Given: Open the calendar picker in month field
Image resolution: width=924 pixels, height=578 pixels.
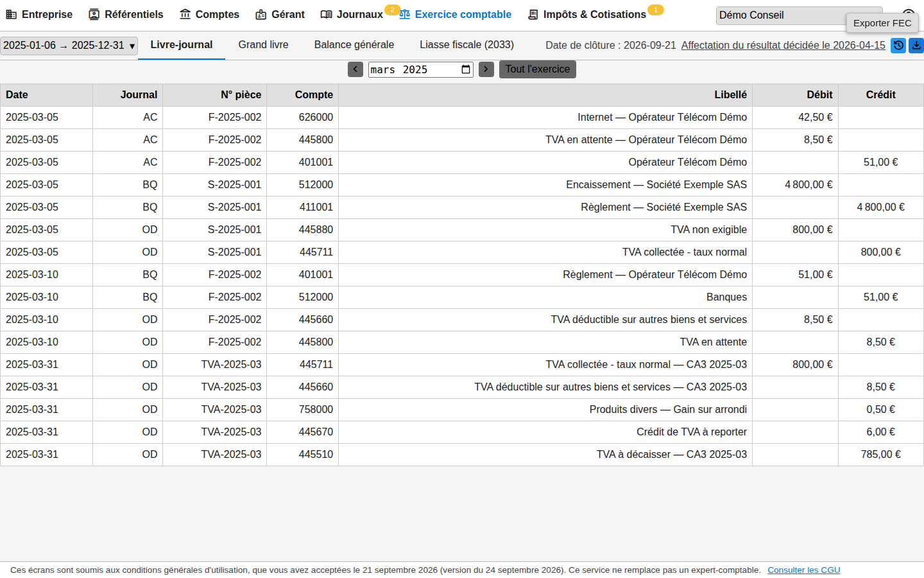Looking at the screenshot, I should pyautogui.click(x=466, y=69).
